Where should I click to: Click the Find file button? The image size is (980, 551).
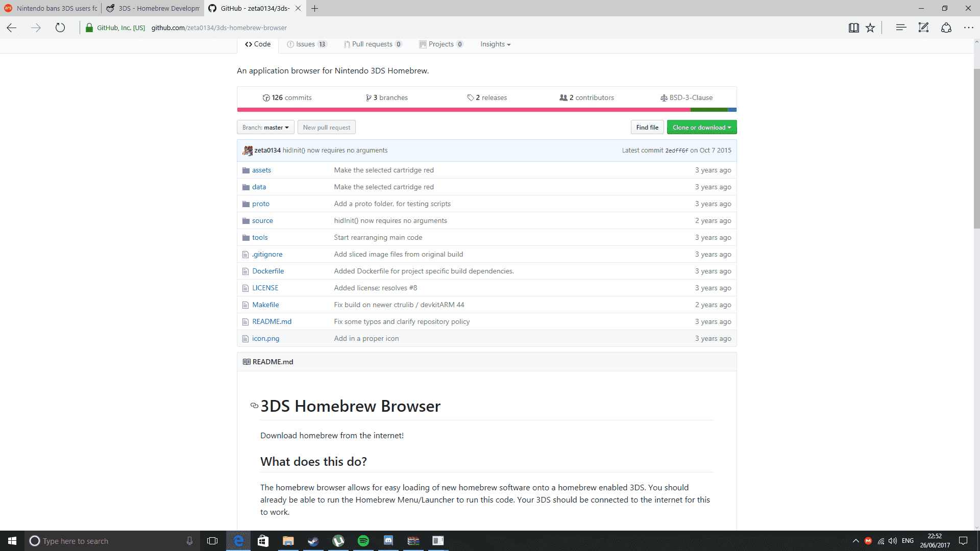[647, 128]
